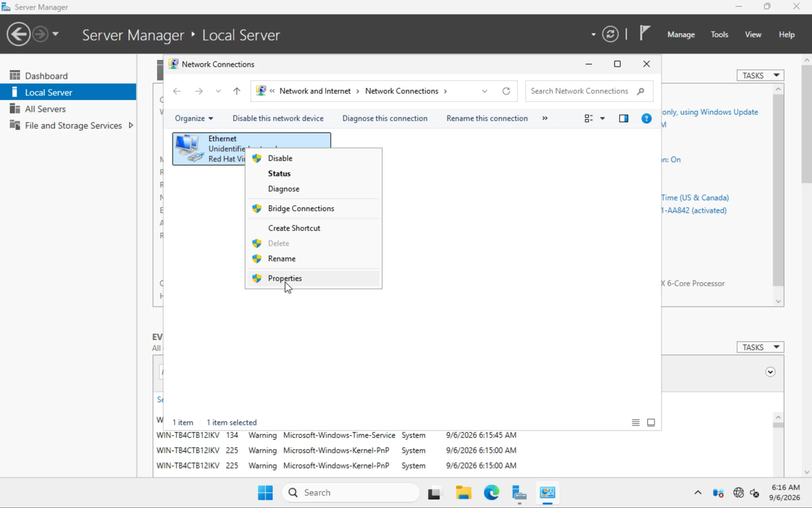Select Local Server in the sidebar

point(68,92)
